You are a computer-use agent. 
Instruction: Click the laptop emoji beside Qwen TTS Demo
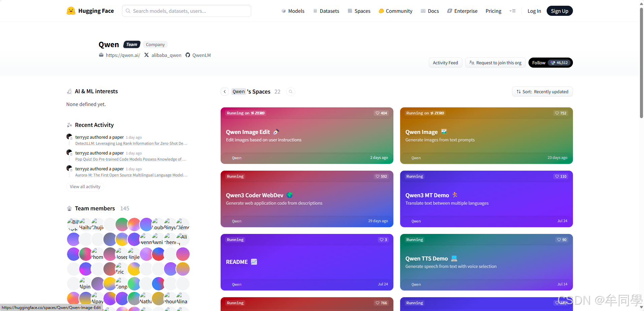(454, 258)
